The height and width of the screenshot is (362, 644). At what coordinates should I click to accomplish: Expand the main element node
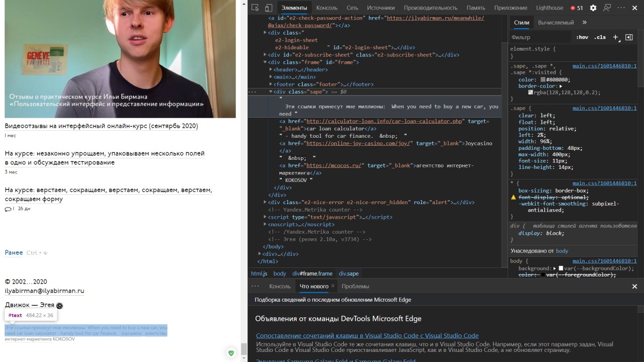click(271, 77)
